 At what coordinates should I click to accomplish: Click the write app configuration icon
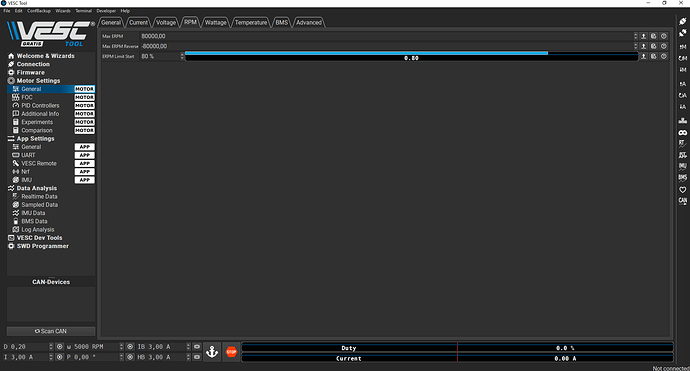(683, 107)
